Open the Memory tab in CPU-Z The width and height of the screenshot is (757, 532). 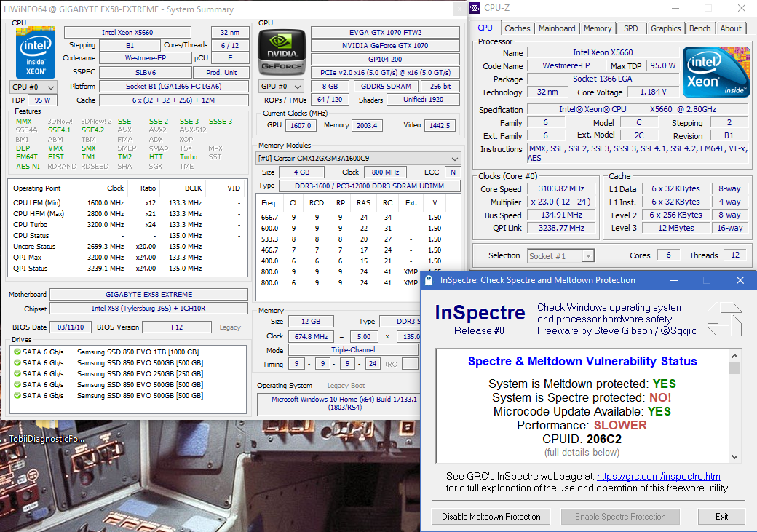pos(597,28)
